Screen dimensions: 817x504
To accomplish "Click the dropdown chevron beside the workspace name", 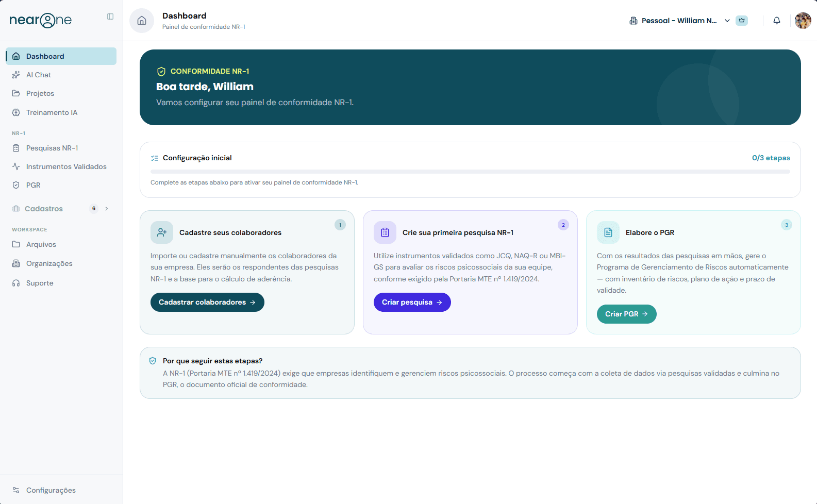I will point(727,21).
